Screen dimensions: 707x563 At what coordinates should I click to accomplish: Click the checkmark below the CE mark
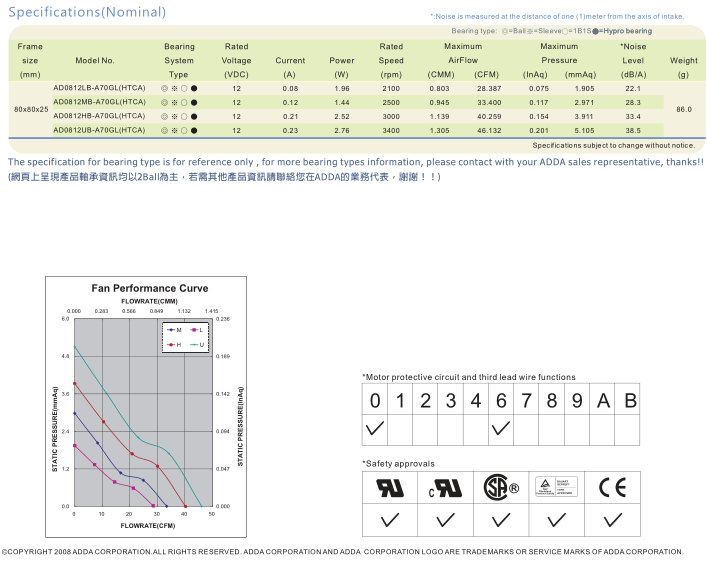(613, 520)
